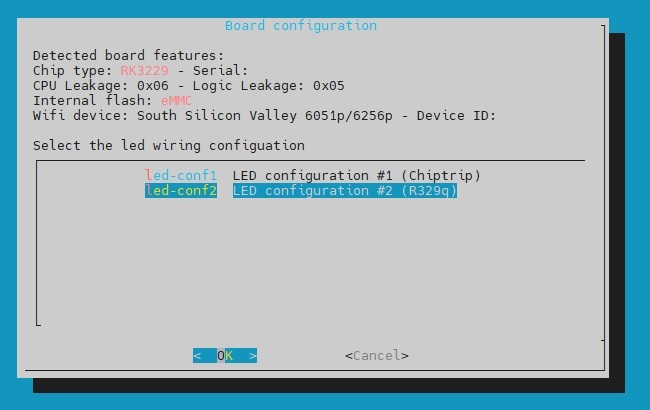Click the Detected board features heading
Image resolution: width=650 pixels, height=410 pixels.
coord(129,56)
